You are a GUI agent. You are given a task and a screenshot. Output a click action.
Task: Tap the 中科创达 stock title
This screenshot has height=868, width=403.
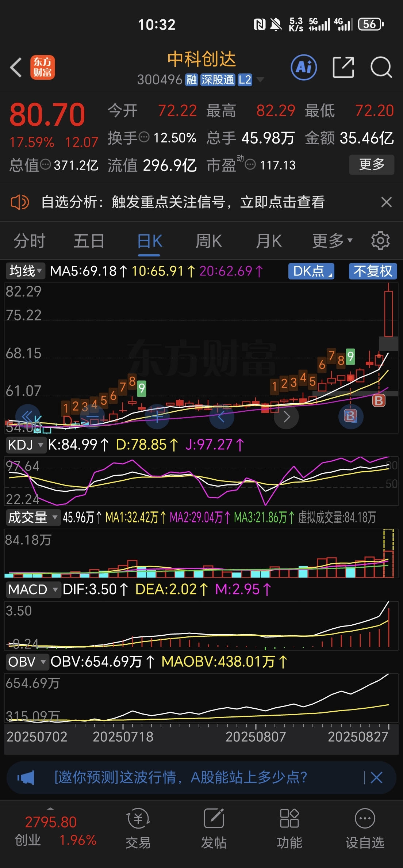201,59
